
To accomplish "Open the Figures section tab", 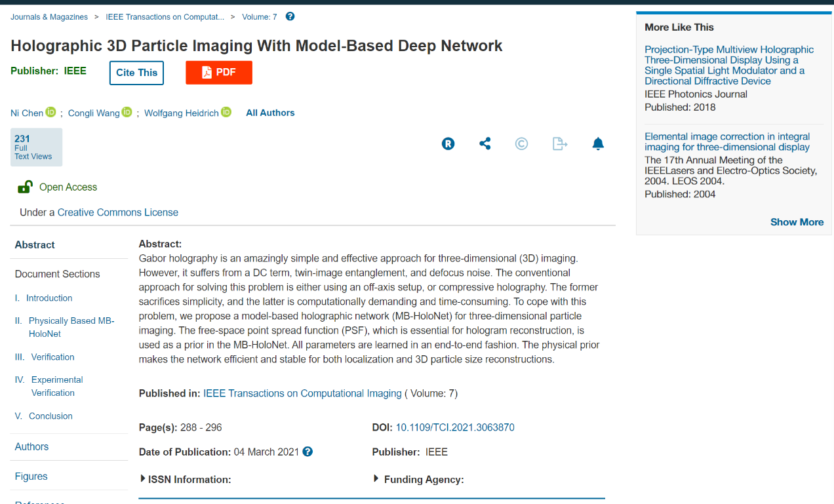I will (31, 476).
